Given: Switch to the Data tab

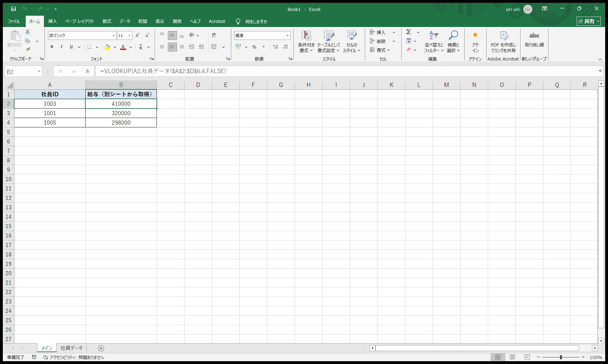Looking at the screenshot, I should 125,21.
